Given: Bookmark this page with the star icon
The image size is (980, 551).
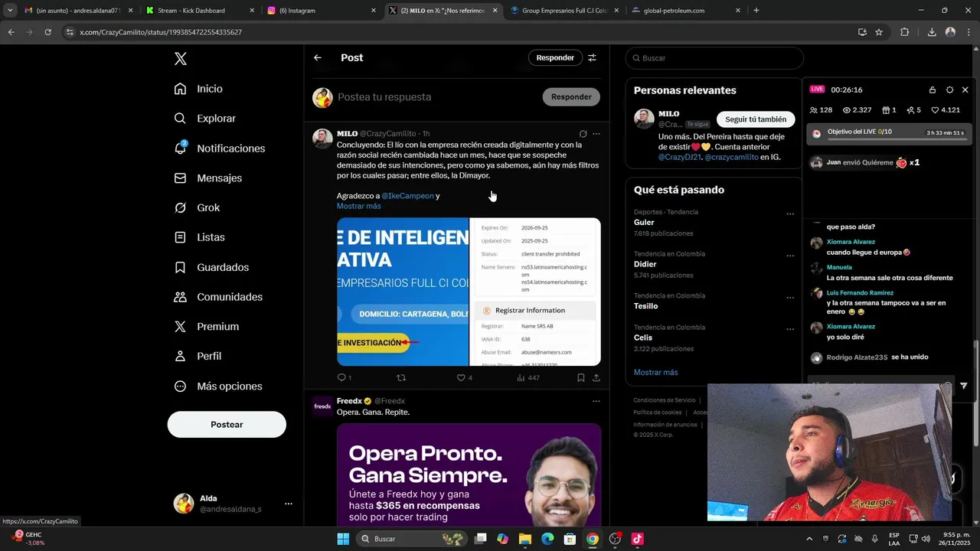Looking at the screenshot, I should click(879, 32).
